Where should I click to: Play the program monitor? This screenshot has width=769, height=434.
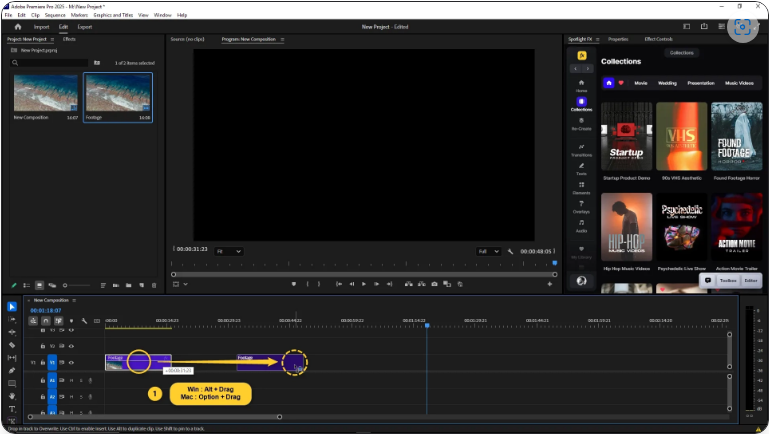click(364, 284)
